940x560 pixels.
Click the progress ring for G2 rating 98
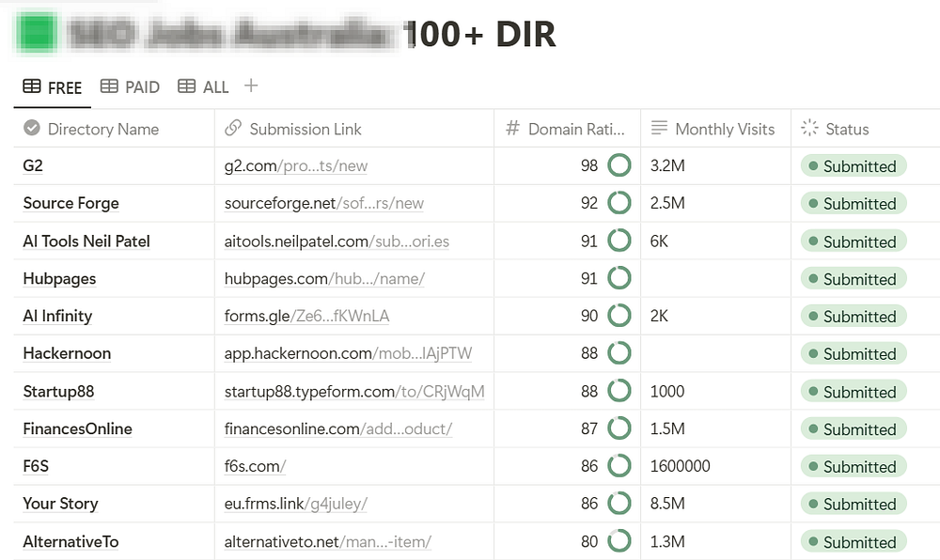coord(619,165)
